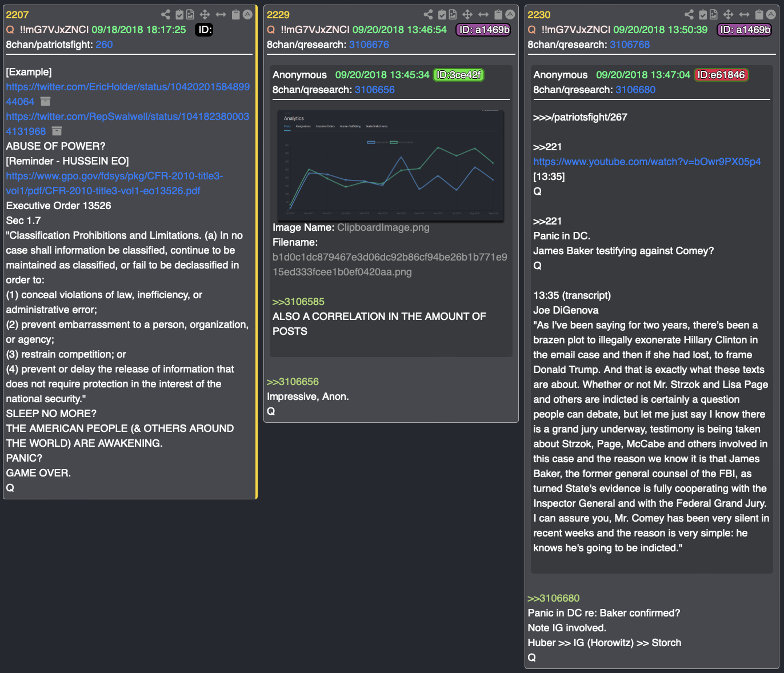784x673 pixels.
Task: Click the four-way move icon on post 2229
Action: point(467,15)
